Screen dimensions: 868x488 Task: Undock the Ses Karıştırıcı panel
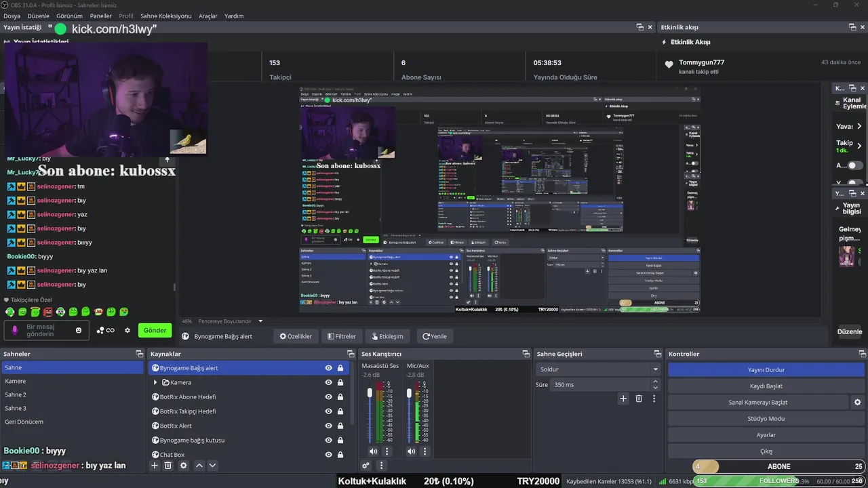tap(526, 354)
